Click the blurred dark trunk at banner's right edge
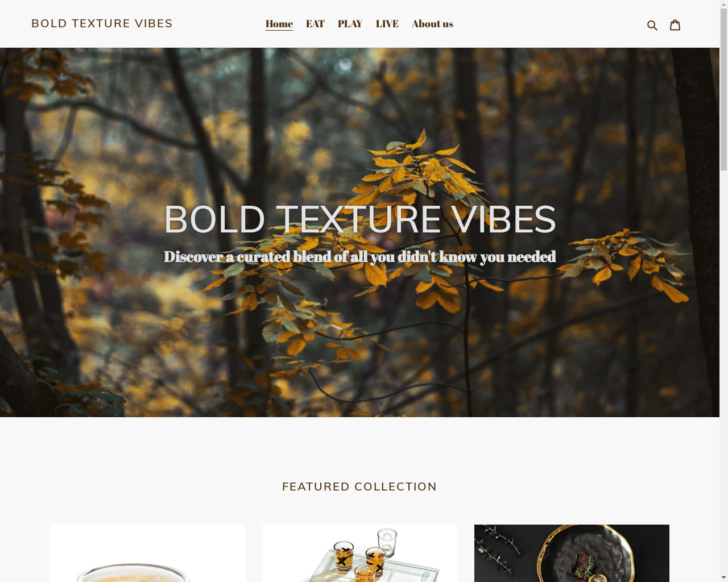Screen dimensions: 728x582 [700, 227]
